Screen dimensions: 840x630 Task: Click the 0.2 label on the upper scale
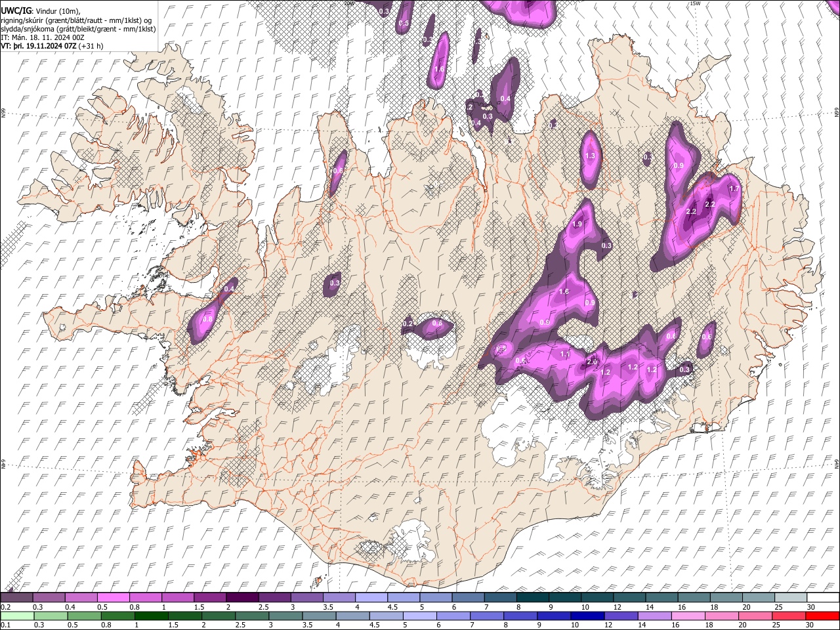pos(5,607)
